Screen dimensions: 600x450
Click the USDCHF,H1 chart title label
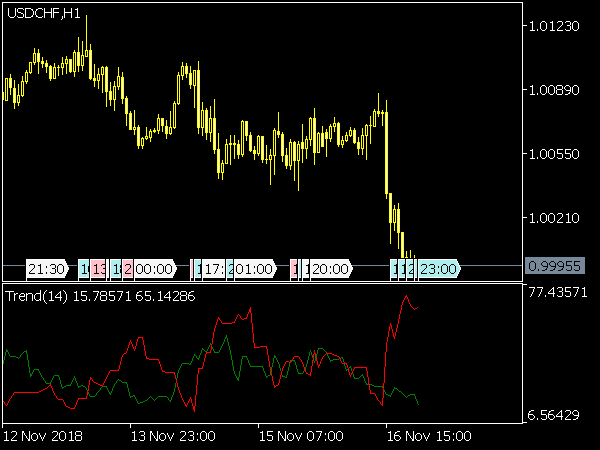click(x=44, y=14)
